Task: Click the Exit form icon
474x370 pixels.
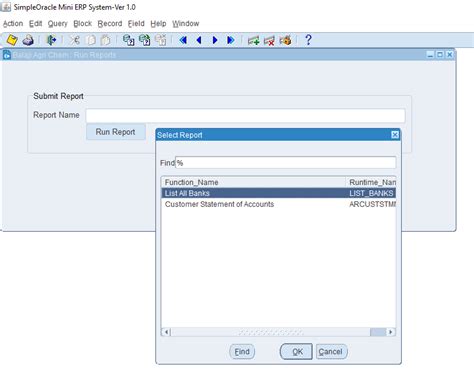Action: [51, 40]
